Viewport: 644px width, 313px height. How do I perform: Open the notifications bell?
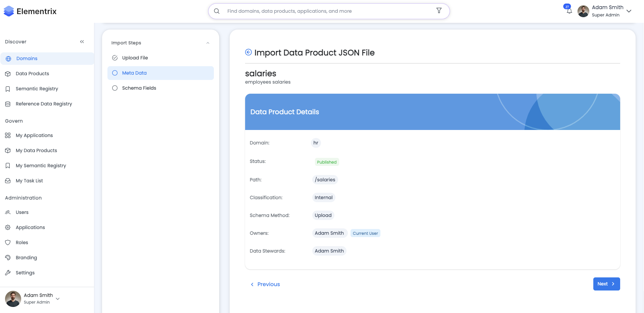(569, 11)
